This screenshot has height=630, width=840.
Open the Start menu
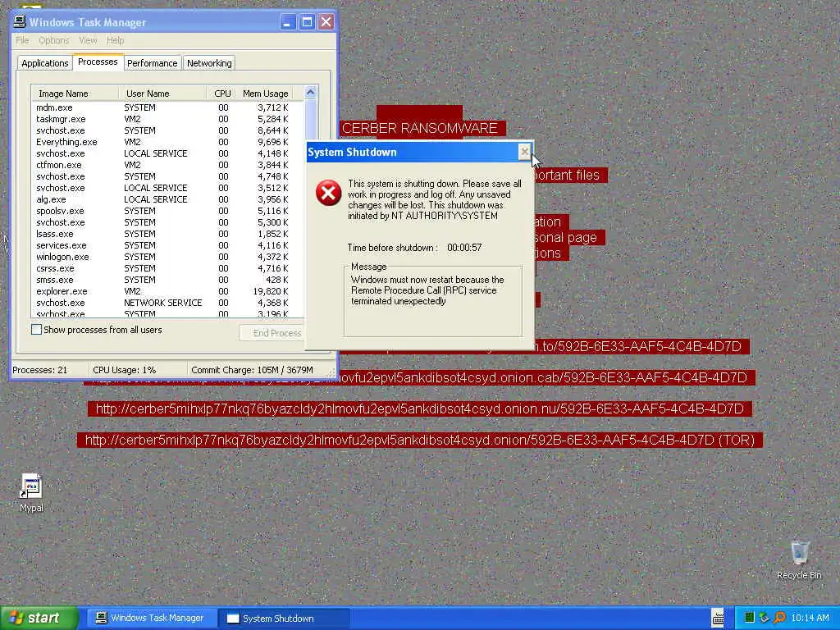click(39, 618)
